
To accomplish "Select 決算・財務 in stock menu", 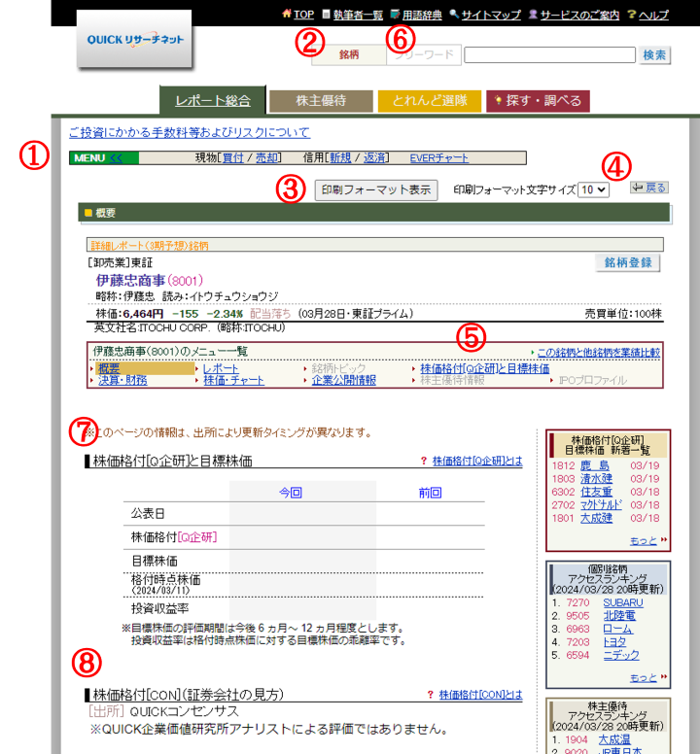I will pos(122,380).
